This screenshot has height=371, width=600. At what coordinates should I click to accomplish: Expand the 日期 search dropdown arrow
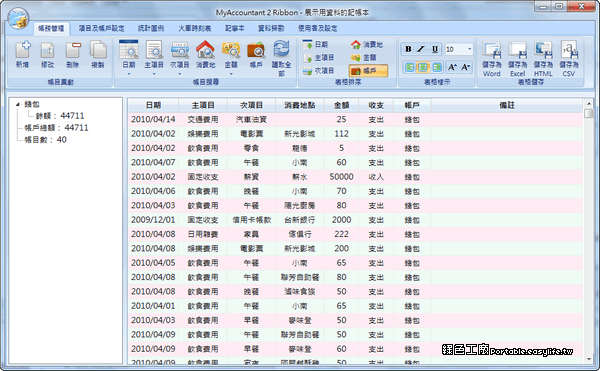click(x=129, y=73)
